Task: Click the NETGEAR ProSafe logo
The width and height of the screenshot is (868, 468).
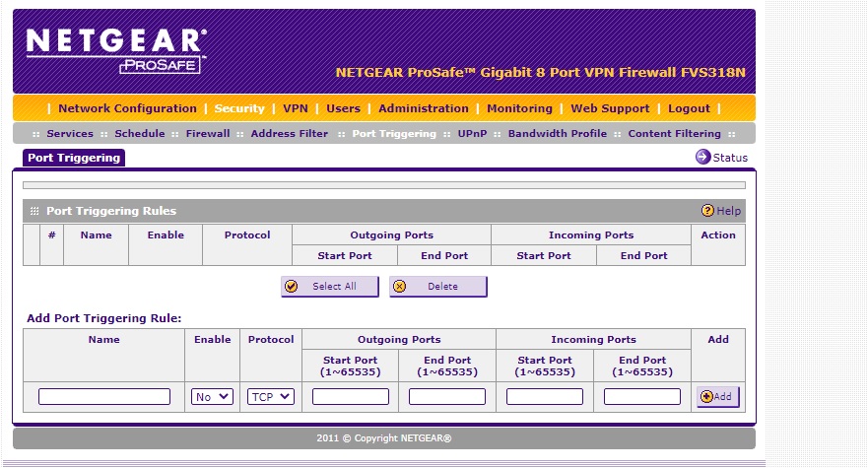Action: tap(116, 49)
